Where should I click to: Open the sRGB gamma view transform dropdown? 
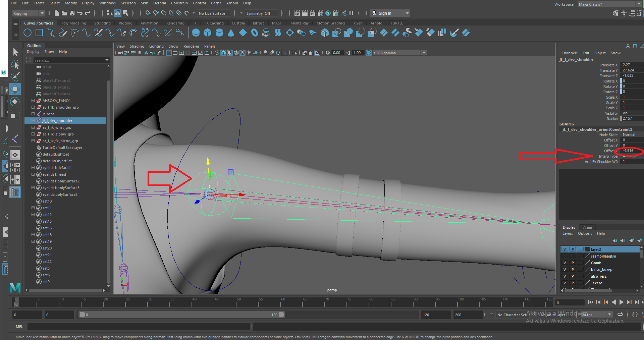pyautogui.click(x=424, y=53)
